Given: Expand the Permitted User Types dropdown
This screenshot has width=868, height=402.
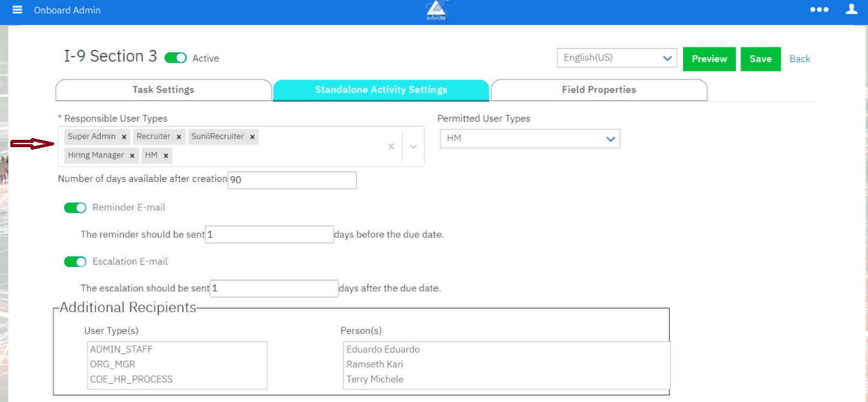Looking at the screenshot, I should coord(530,139).
